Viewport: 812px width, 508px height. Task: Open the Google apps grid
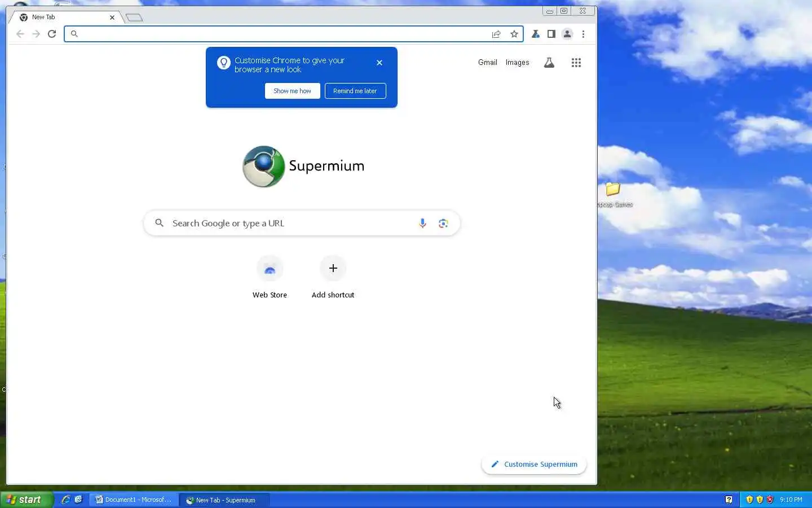coord(576,63)
